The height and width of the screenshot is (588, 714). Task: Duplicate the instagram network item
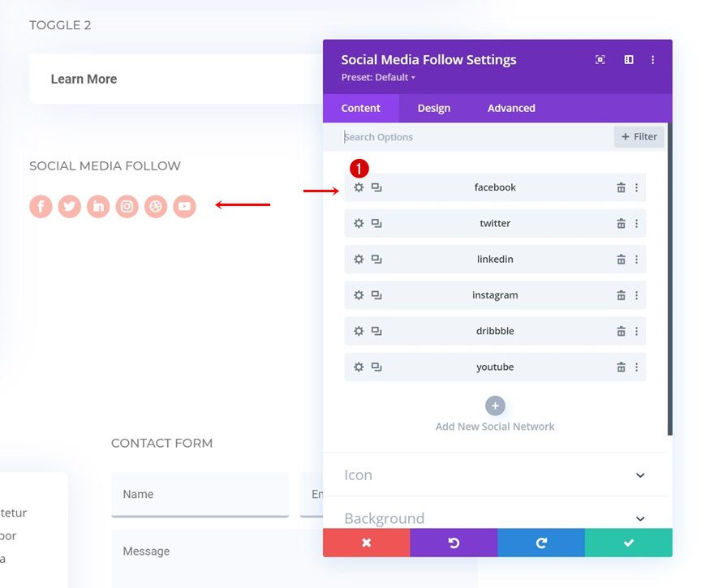tap(376, 295)
